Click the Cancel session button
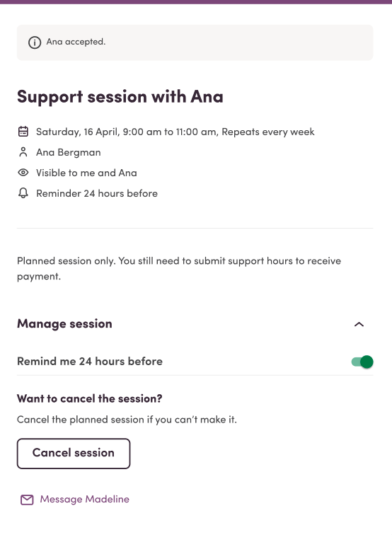Viewport: 392px width, 535px height. tap(74, 454)
